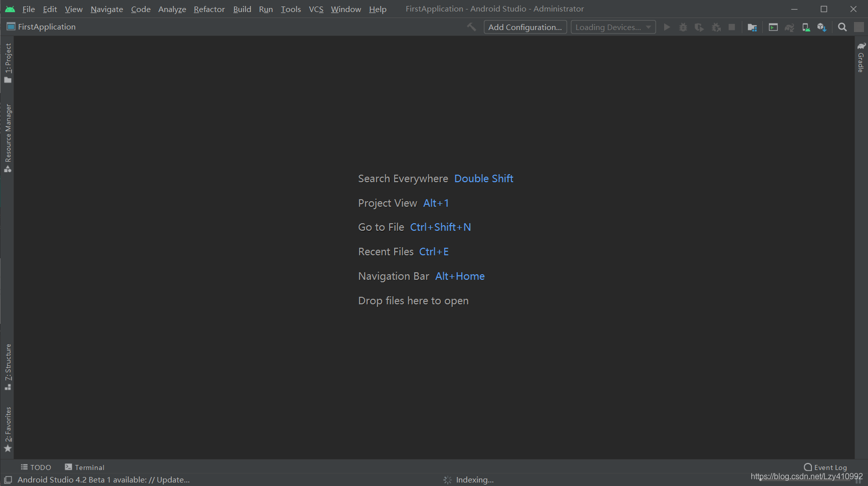Click the Search Everywhere magnifier icon
The image size is (868, 486).
pyautogui.click(x=842, y=27)
